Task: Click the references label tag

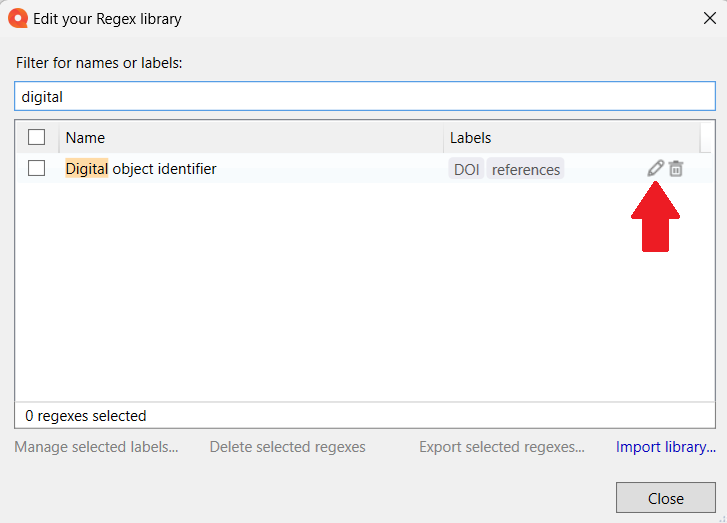Action: 526,169
